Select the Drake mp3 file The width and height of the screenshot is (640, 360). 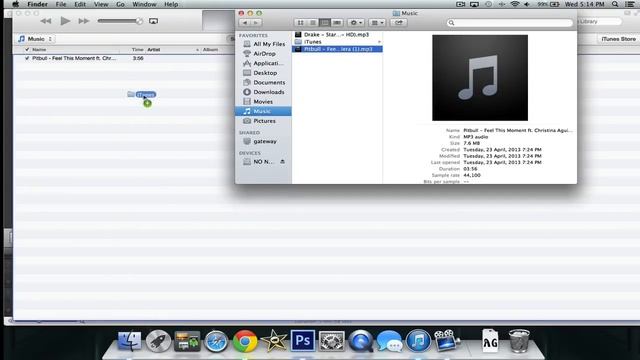337,35
